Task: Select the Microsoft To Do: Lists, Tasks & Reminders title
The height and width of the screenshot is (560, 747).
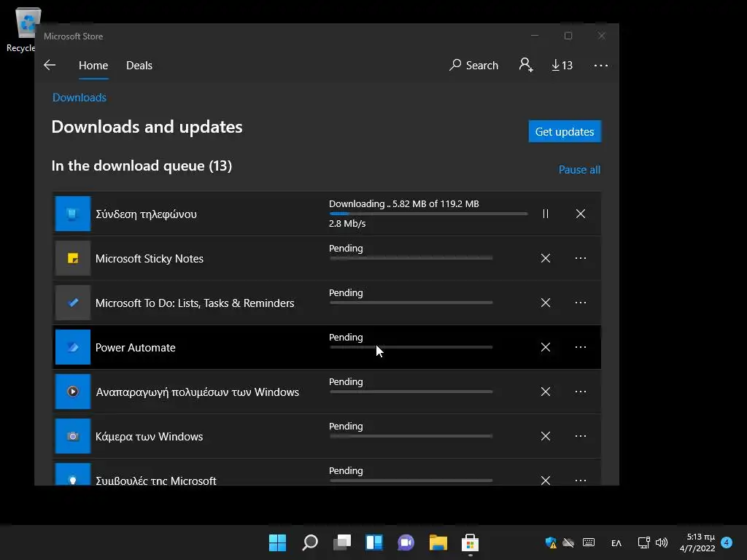Action: [x=195, y=303]
